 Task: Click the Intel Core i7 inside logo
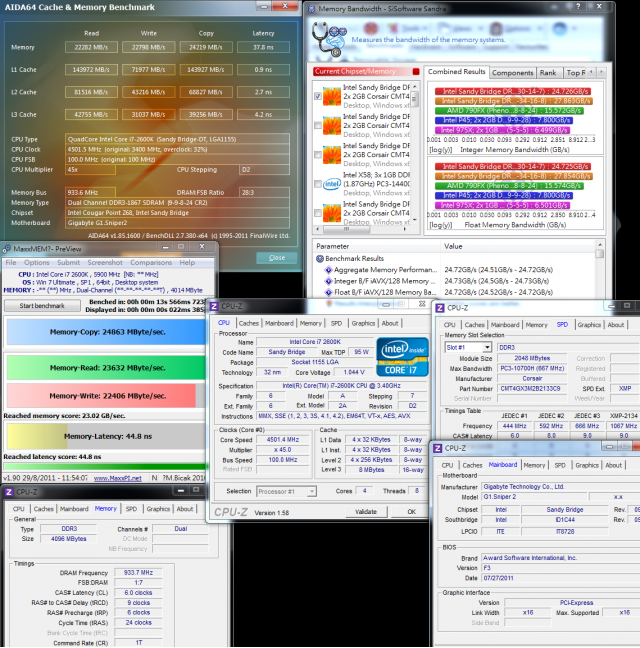click(402, 357)
